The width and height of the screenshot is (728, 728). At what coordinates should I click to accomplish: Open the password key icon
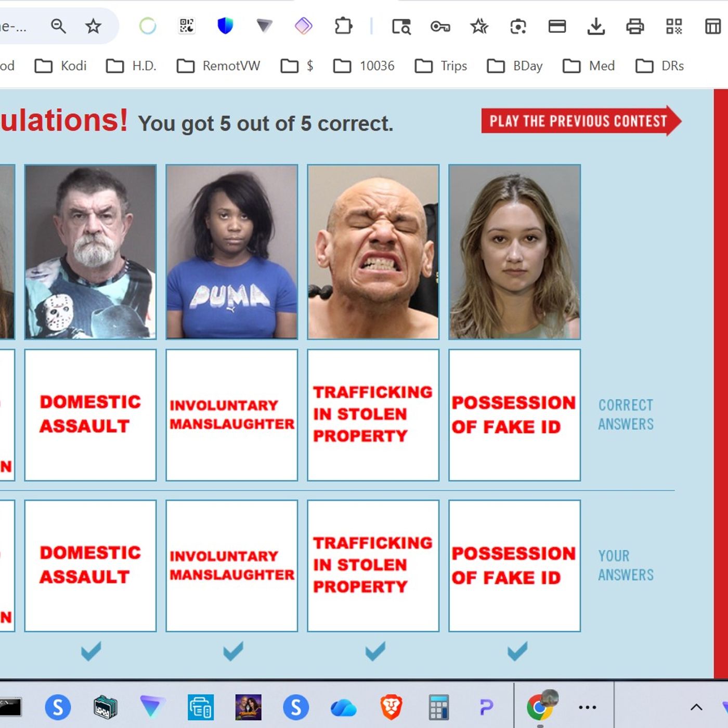(440, 27)
